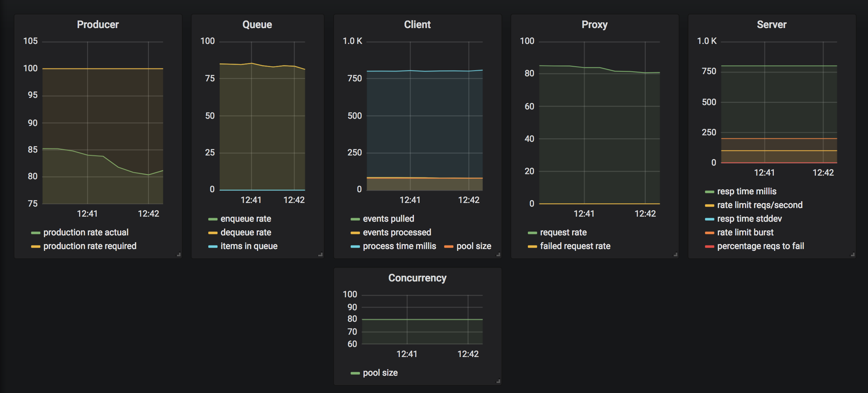
Task: Open color picker for 'enqueue rate' swatch
Action: tap(213, 219)
